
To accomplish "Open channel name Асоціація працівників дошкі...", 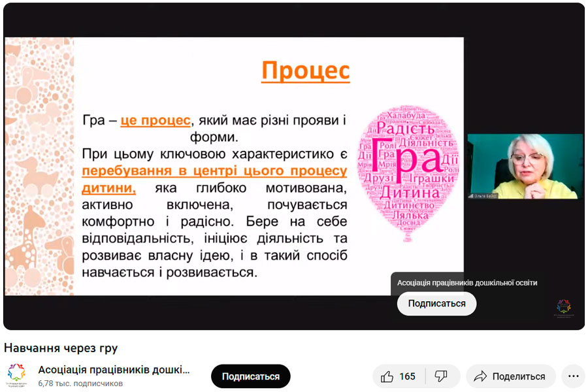I will pos(114,370).
